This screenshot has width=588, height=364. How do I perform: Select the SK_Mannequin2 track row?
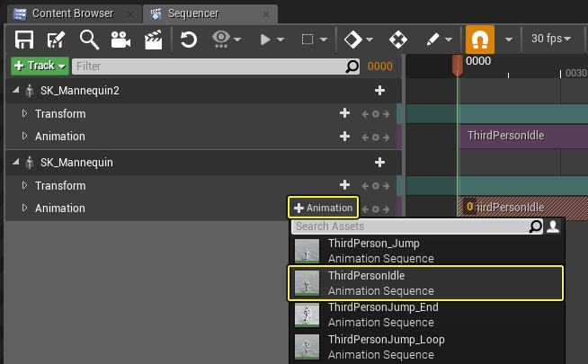203,91
